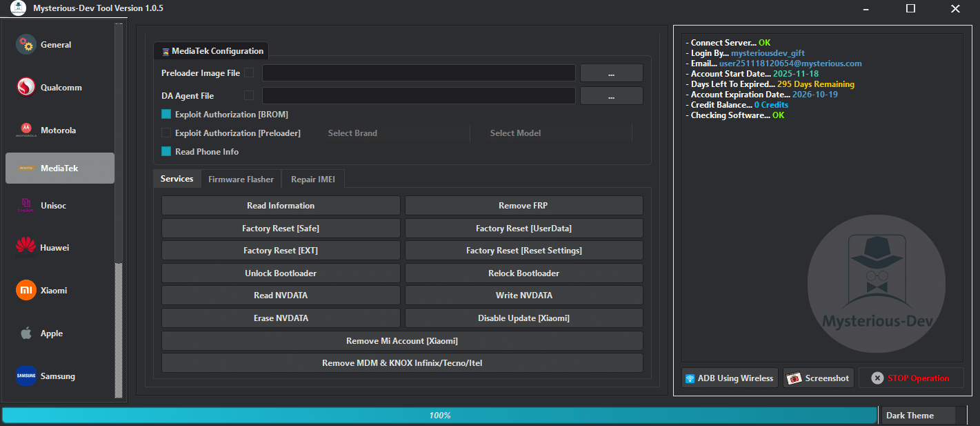
Task: Switch to the Firmware Flasher tab
Action: pyautogui.click(x=241, y=179)
